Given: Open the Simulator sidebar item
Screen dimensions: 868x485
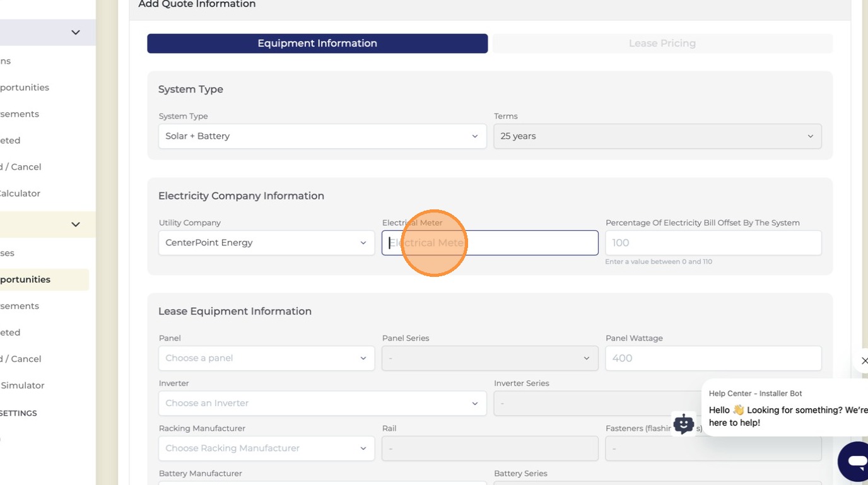Looking at the screenshot, I should [x=23, y=385].
